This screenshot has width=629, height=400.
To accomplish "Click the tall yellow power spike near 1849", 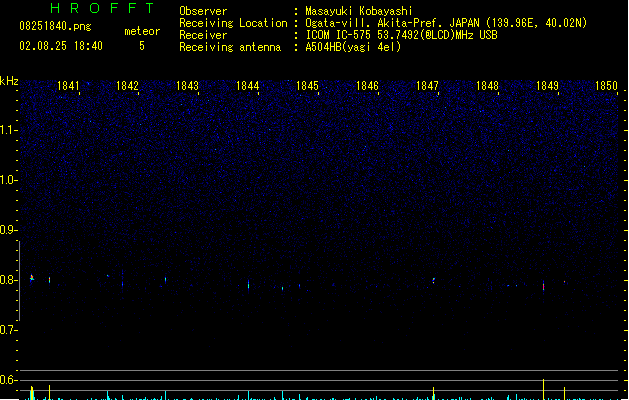I will point(544,389).
